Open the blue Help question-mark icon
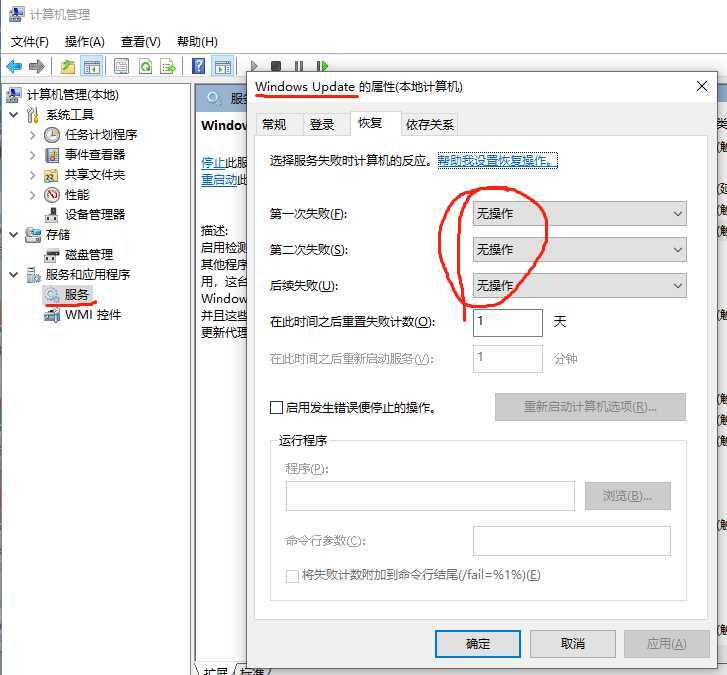Viewport: 727px width, 675px height. point(198,66)
